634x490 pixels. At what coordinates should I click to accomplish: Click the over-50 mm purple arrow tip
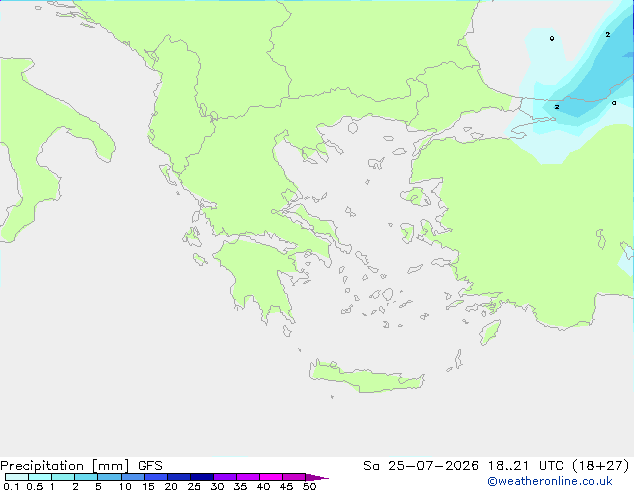[x=317, y=477]
